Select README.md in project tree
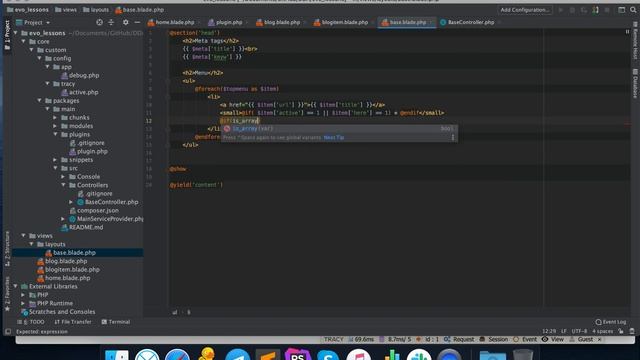Viewport: 640px width, 360px height. pyautogui.click(x=82, y=227)
